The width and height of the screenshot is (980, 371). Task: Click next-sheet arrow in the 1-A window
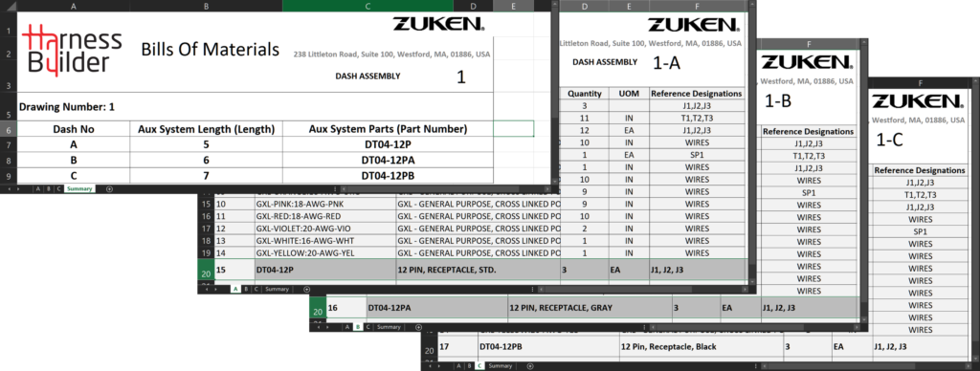(215, 289)
